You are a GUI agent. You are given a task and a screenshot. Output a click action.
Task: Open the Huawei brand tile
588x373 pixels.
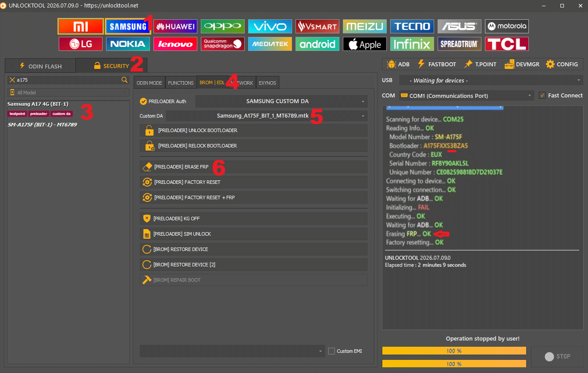point(175,26)
